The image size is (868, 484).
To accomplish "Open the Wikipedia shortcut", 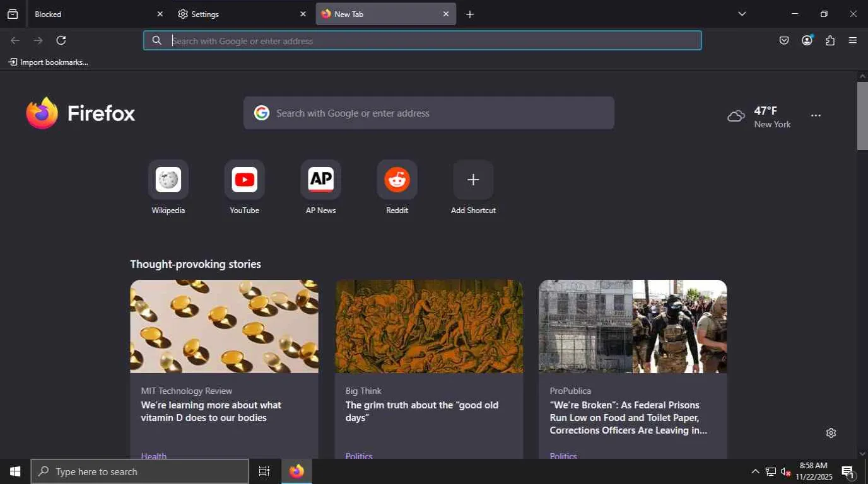I will coord(168,187).
